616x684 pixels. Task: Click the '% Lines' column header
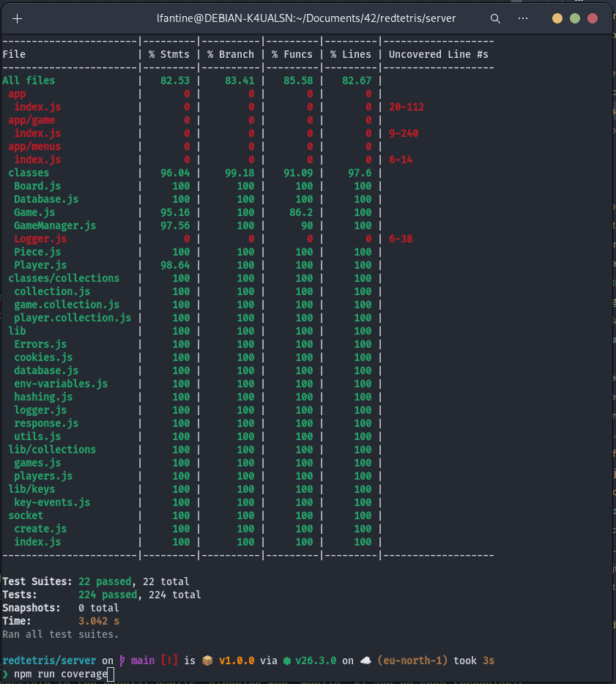click(x=351, y=54)
